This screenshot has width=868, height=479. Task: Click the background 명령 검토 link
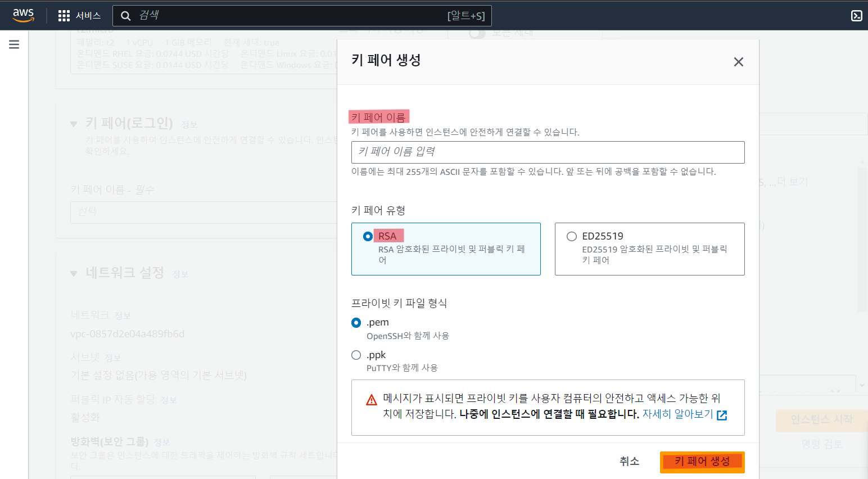(x=821, y=444)
